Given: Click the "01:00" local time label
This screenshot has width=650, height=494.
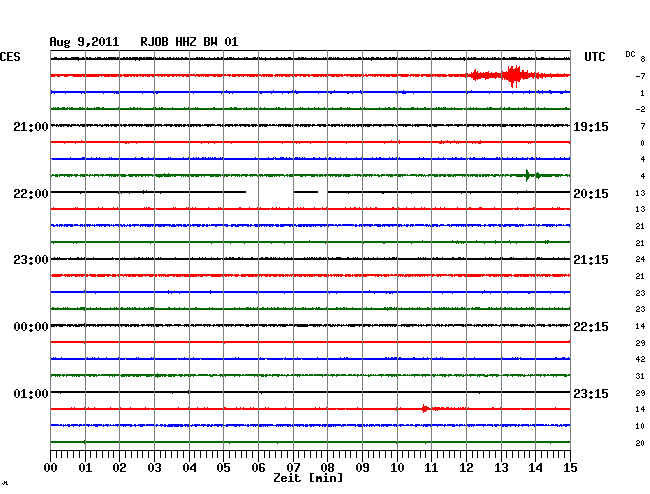Looking at the screenshot, I should point(31,393).
